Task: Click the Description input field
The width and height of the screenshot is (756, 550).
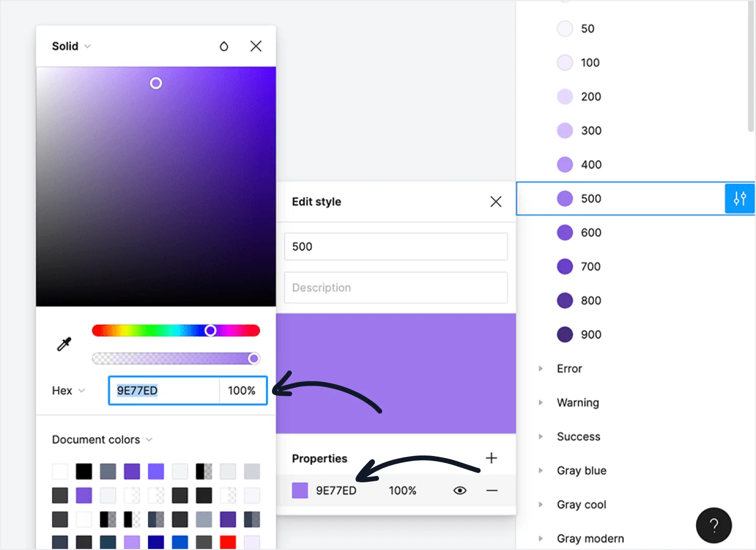Action: 396,288
